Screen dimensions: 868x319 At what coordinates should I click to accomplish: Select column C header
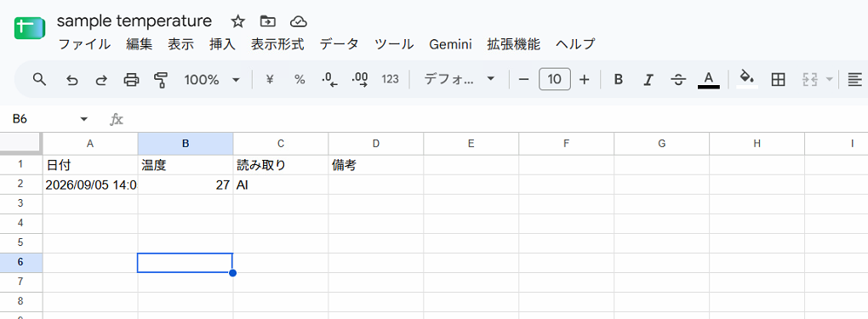(281, 144)
